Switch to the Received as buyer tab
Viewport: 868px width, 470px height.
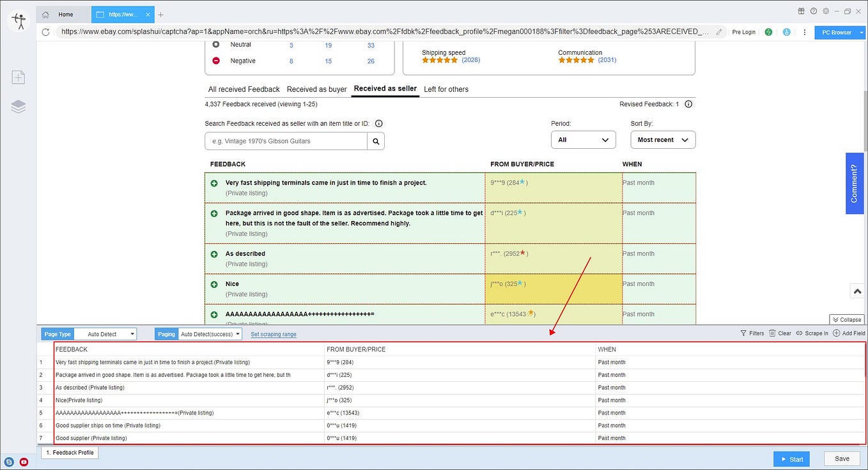coord(316,89)
